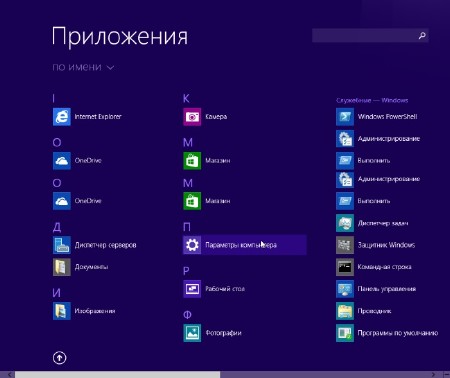Screen dimensions: 450x378
Task: Click the letter I group header
Action: coord(53,98)
